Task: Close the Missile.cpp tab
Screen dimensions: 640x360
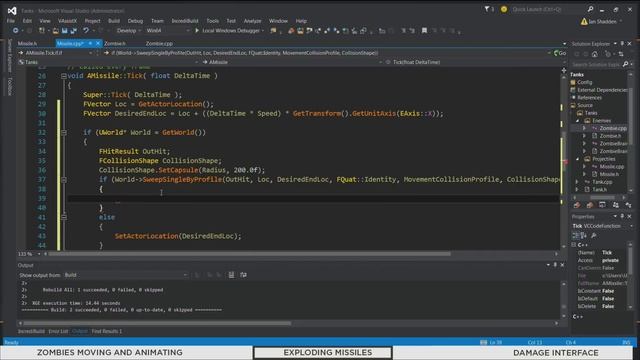Action: click(98, 43)
